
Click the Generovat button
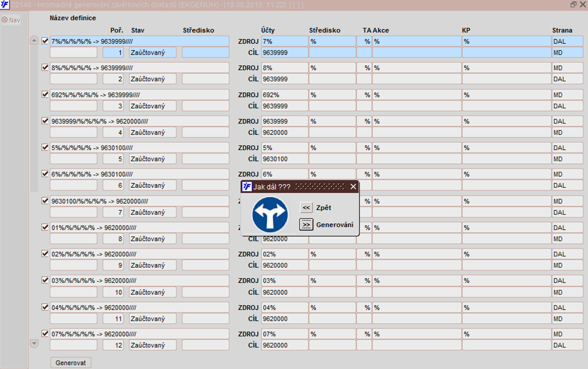(x=71, y=362)
